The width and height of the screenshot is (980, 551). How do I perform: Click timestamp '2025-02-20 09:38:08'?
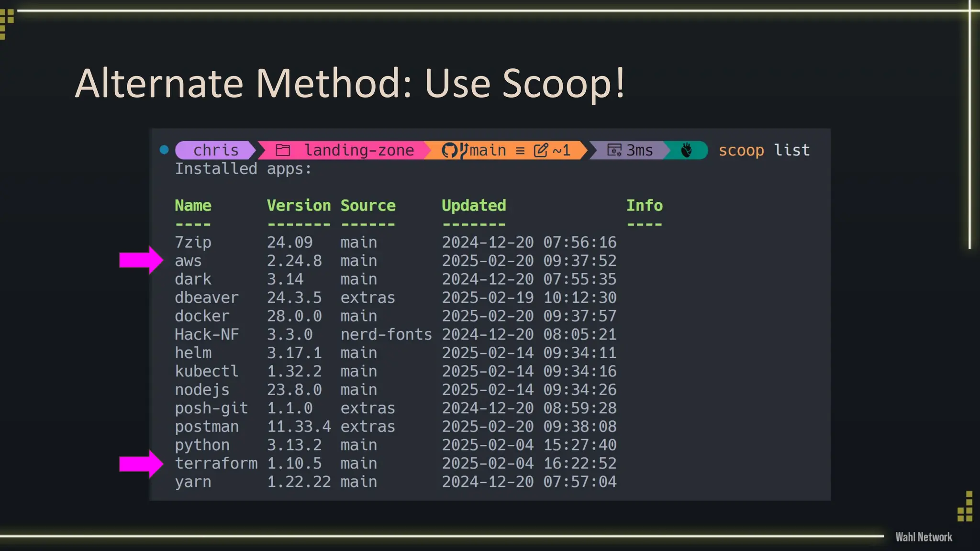pos(529,426)
